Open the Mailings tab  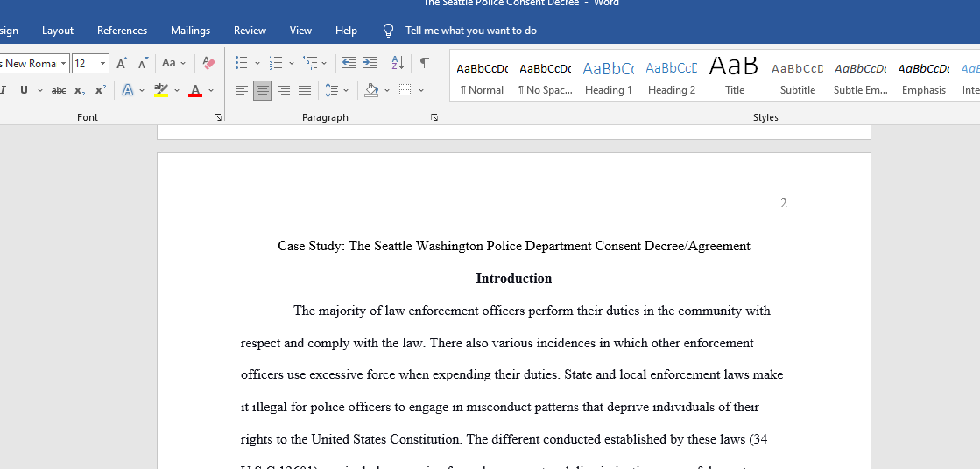[190, 31]
